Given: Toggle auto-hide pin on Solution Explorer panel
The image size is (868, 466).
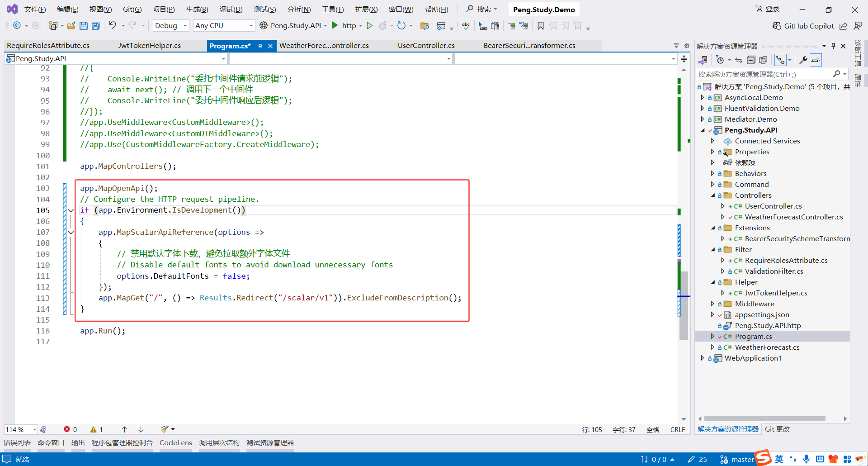Looking at the screenshot, I should (x=833, y=46).
